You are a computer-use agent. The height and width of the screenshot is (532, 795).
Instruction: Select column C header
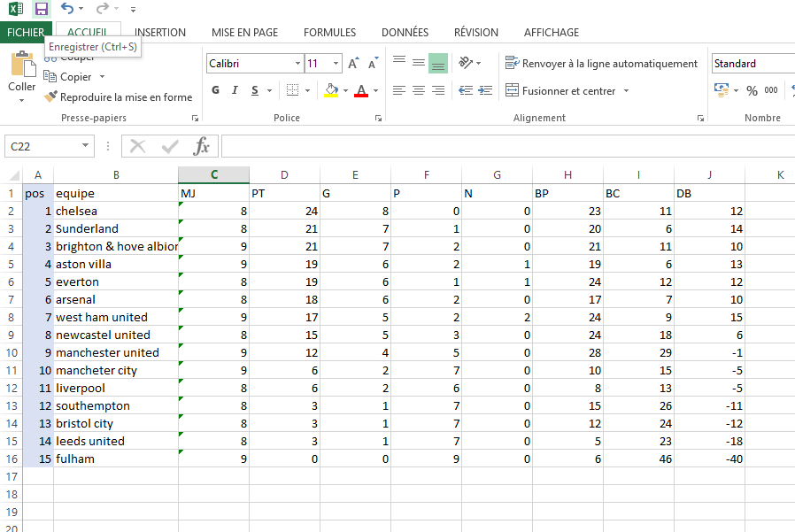[x=213, y=175]
